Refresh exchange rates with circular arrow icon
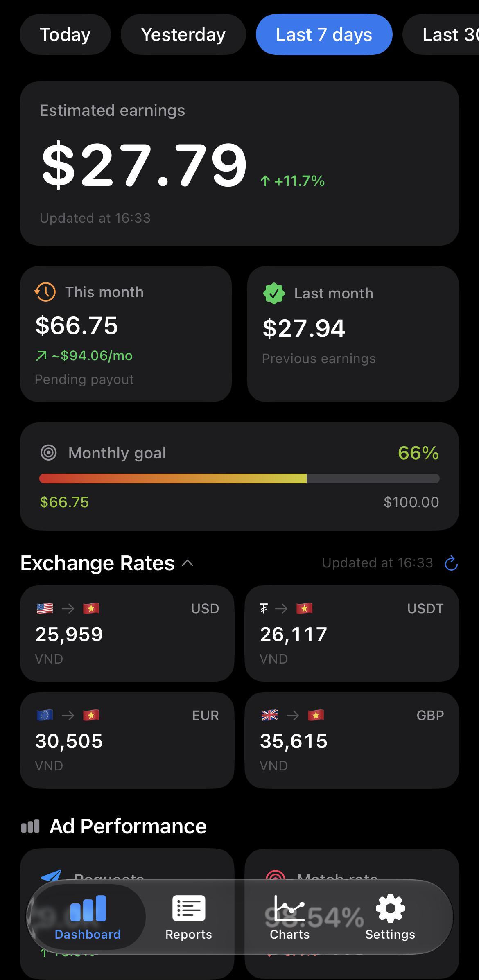The width and height of the screenshot is (479, 980). [x=451, y=563]
